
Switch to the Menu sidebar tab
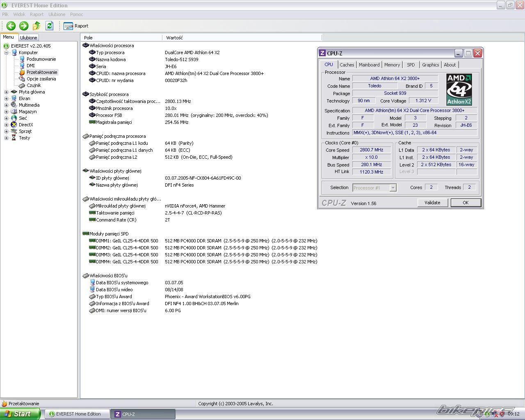[9, 37]
